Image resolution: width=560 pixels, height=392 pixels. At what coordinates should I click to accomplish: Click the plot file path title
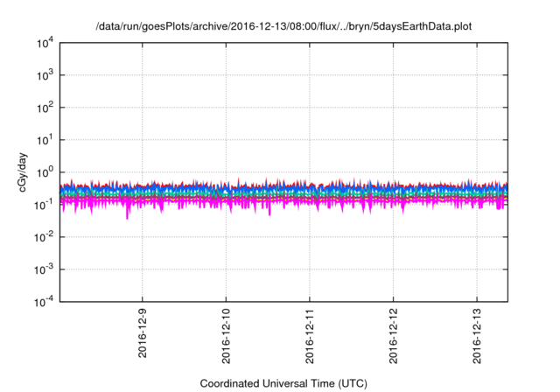[283, 26]
